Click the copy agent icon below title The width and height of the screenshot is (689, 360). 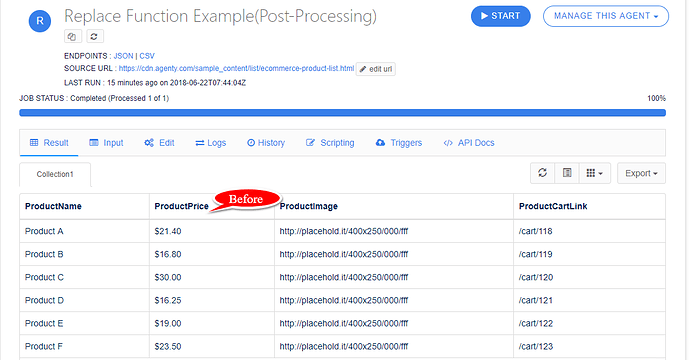coord(73,36)
